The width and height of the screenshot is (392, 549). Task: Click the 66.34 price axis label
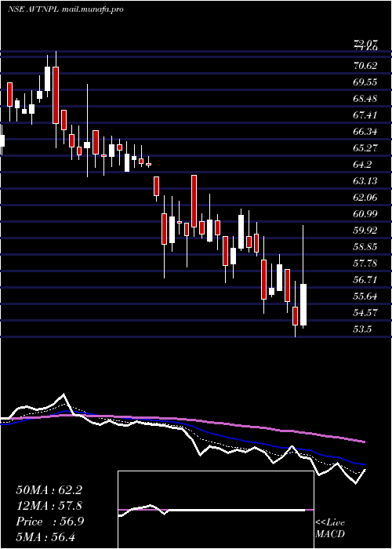coord(365,131)
